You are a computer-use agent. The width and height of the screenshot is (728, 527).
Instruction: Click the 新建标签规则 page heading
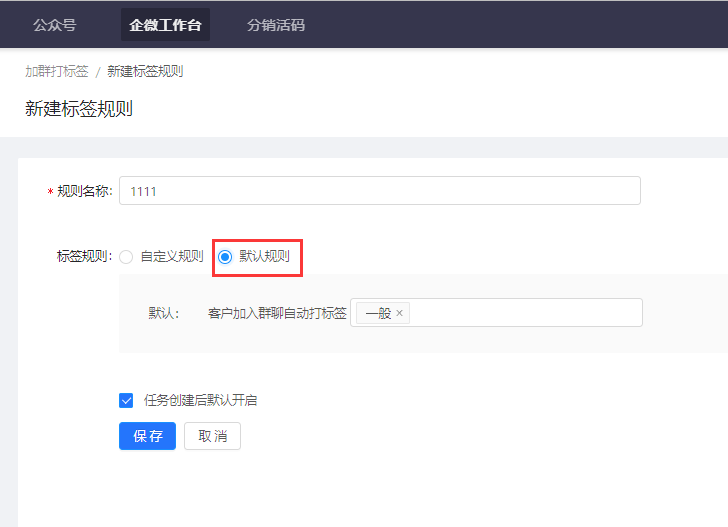click(79, 109)
